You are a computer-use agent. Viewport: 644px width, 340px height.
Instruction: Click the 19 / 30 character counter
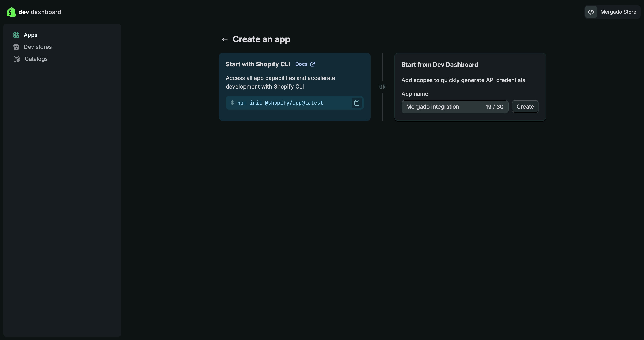494,107
